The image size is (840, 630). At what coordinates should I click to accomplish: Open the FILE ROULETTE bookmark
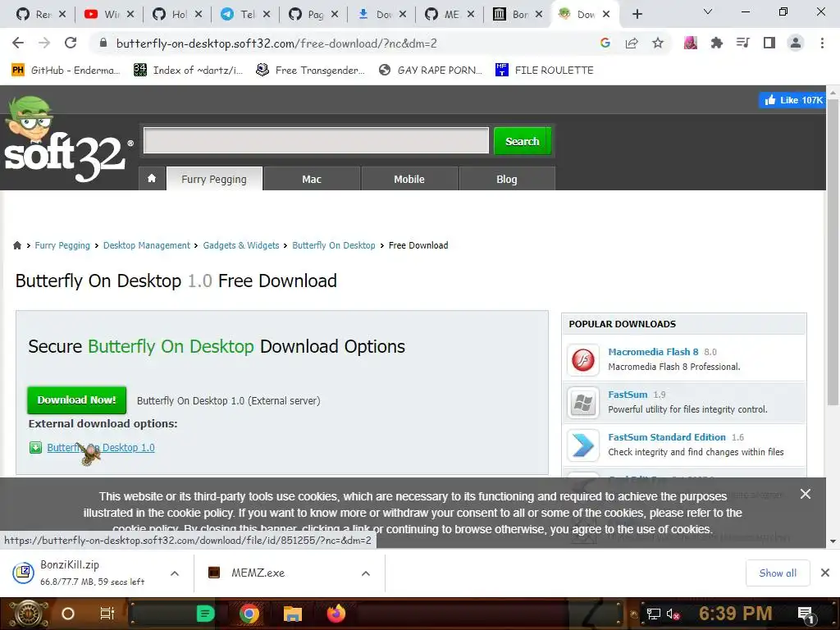point(545,71)
